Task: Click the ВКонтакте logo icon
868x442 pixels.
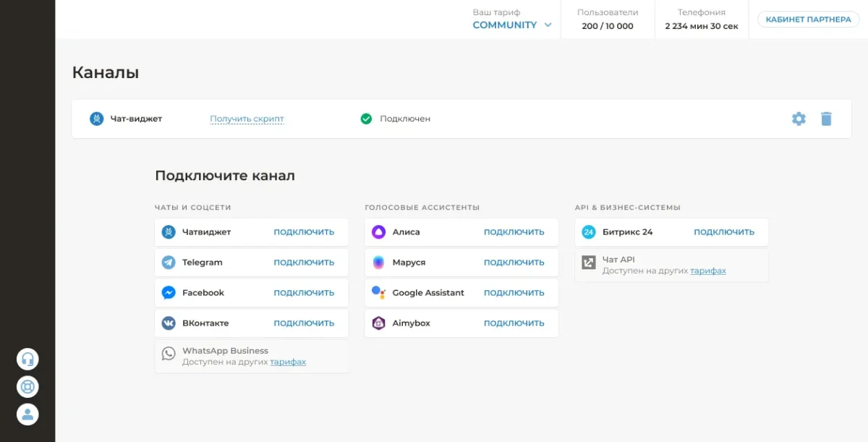Action: coord(169,323)
